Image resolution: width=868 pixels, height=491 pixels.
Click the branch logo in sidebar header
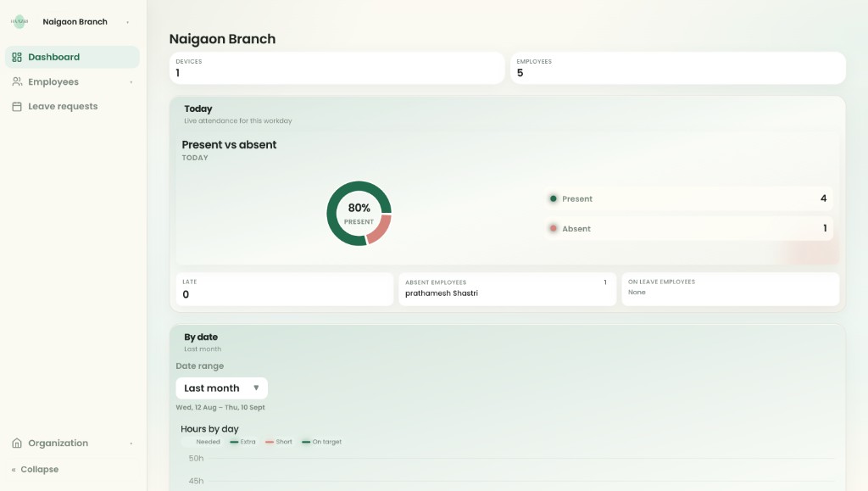click(x=19, y=21)
